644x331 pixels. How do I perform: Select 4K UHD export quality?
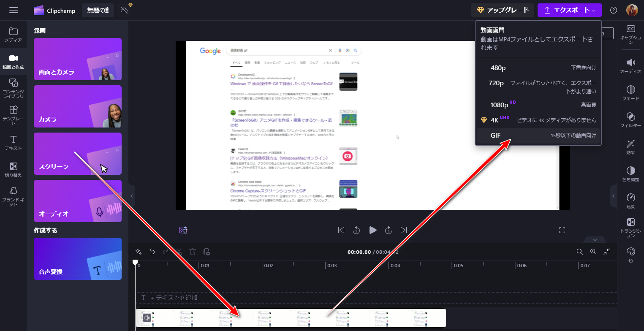click(538, 120)
